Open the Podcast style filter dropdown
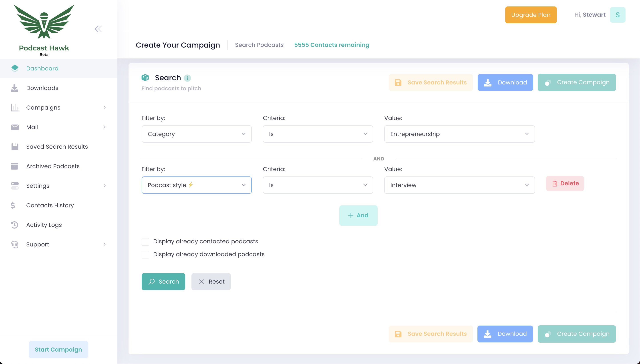This screenshot has height=364, width=640. point(196,185)
